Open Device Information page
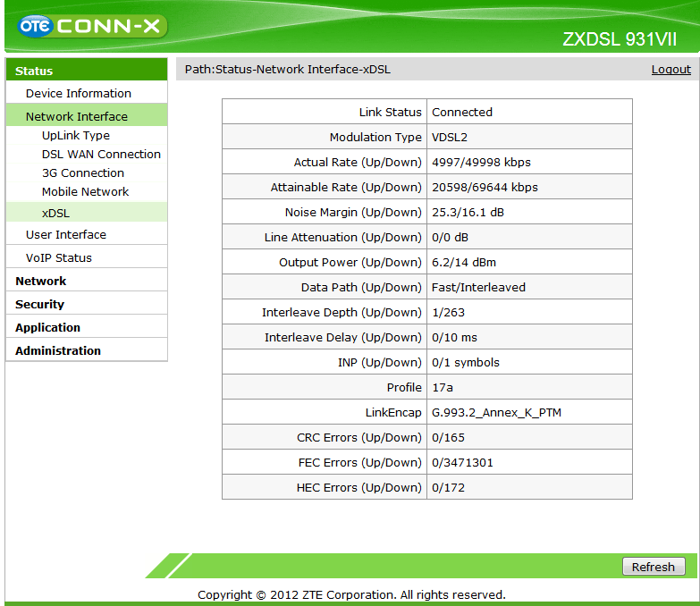The width and height of the screenshot is (700, 606). 78,93
